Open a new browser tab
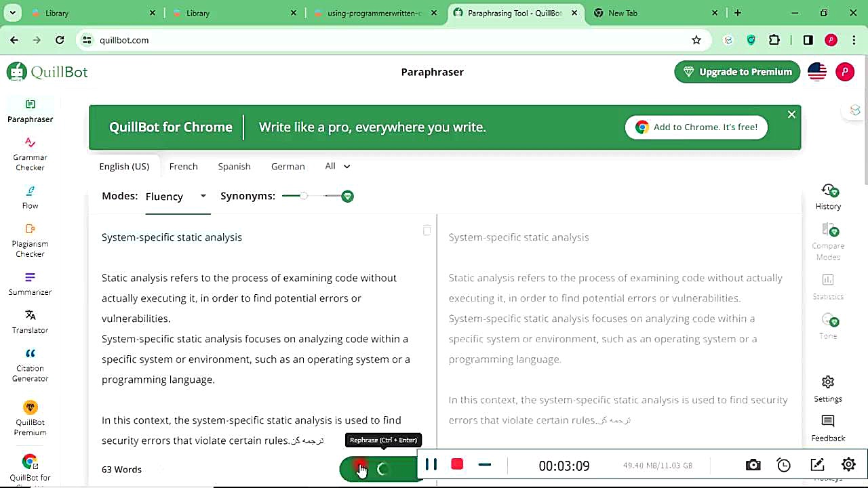Image resolution: width=868 pixels, height=488 pixels. (x=738, y=13)
